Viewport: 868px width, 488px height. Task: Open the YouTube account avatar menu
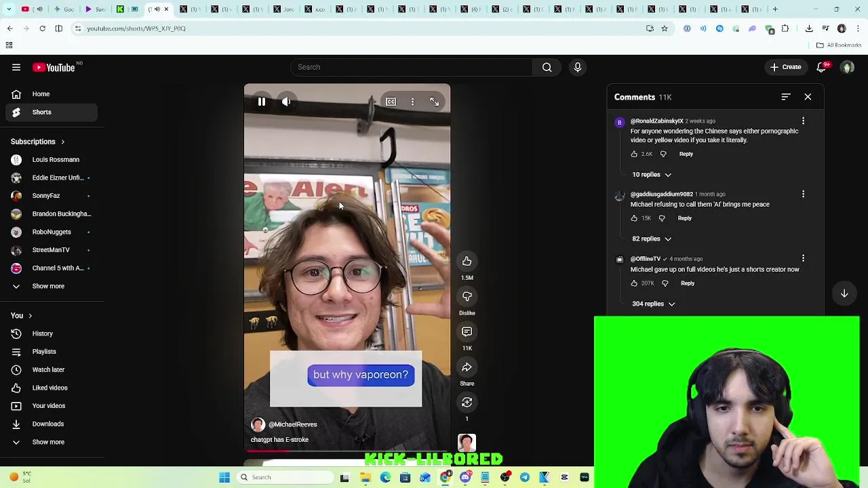pyautogui.click(x=847, y=67)
